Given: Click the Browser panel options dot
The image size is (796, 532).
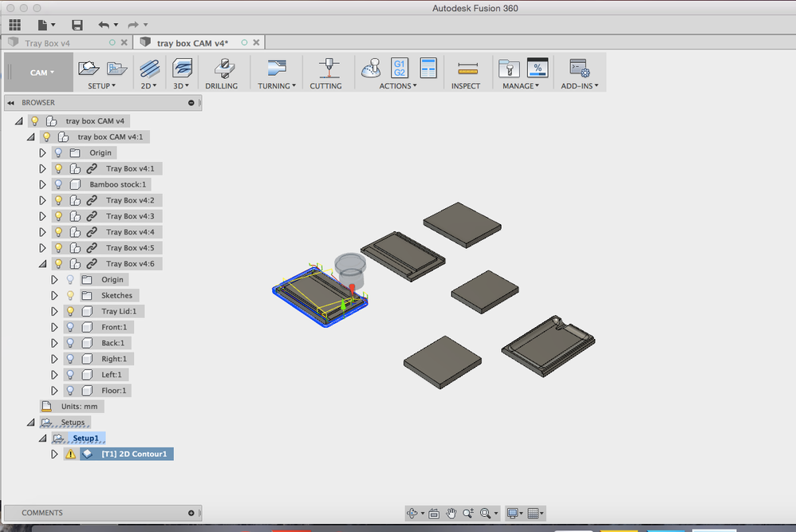Looking at the screenshot, I should tap(191, 103).
